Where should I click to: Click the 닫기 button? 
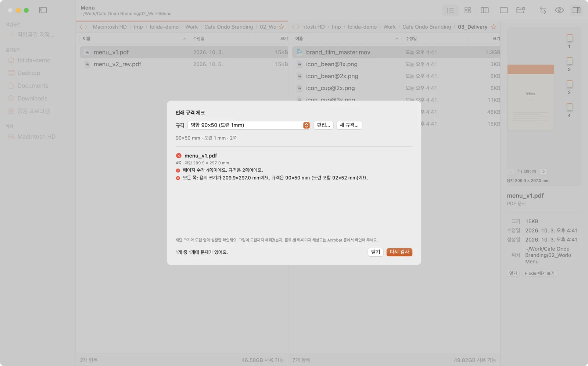tap(376, 252)
